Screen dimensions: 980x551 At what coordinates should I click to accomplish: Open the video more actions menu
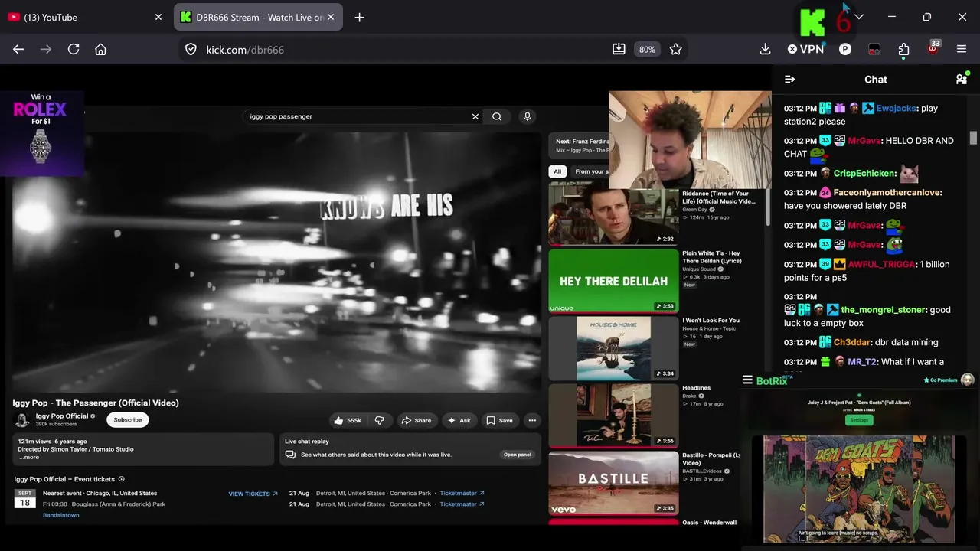[532, 420]
